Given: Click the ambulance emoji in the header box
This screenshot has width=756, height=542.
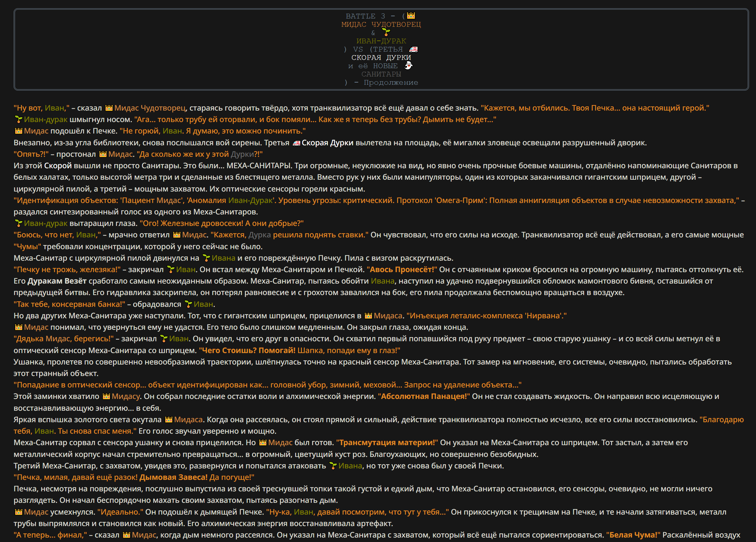Looking at the screenshot, I should [413, 49].
